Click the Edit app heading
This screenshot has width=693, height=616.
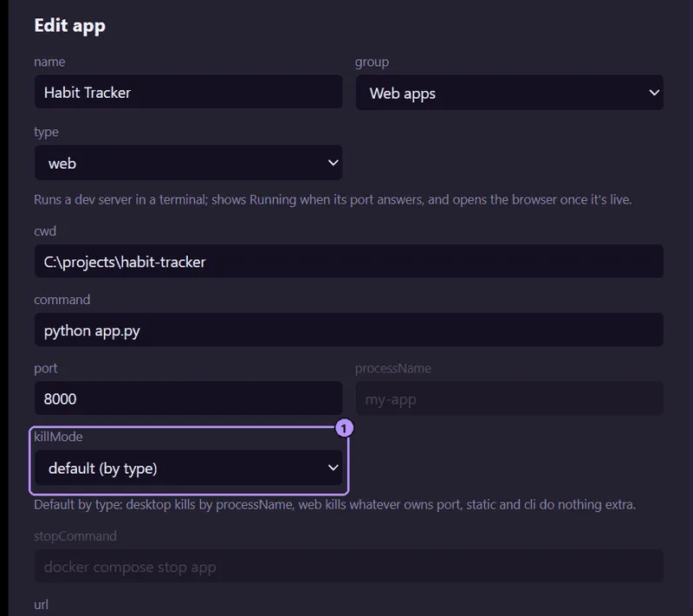70,26
